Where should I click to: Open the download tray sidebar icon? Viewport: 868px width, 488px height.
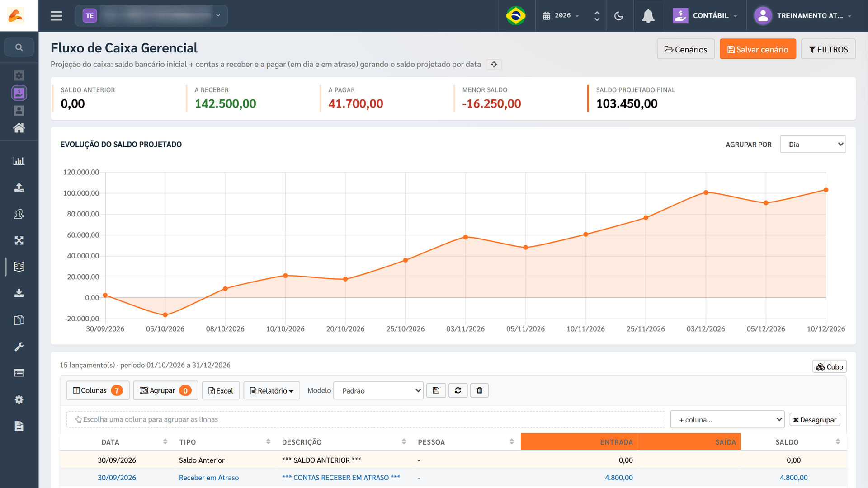coord(19,293)
